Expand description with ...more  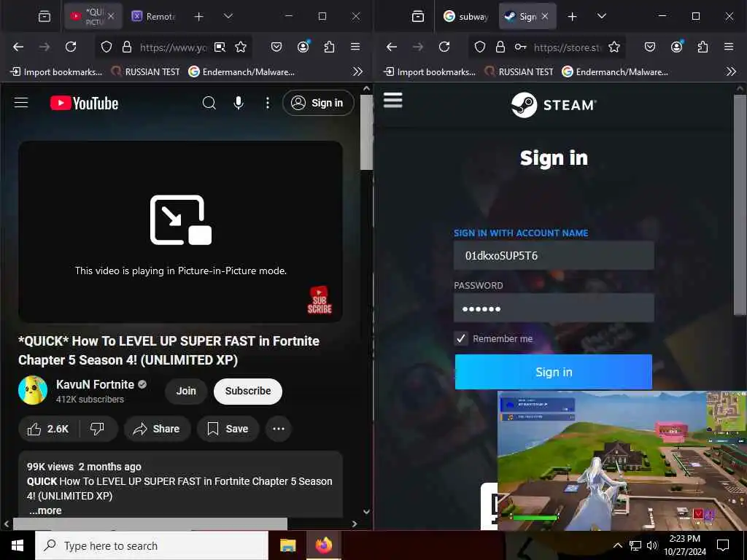[45, 510]
